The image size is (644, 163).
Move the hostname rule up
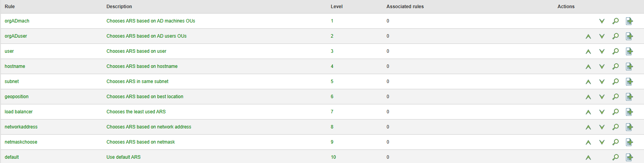click(x=588, y=66)
